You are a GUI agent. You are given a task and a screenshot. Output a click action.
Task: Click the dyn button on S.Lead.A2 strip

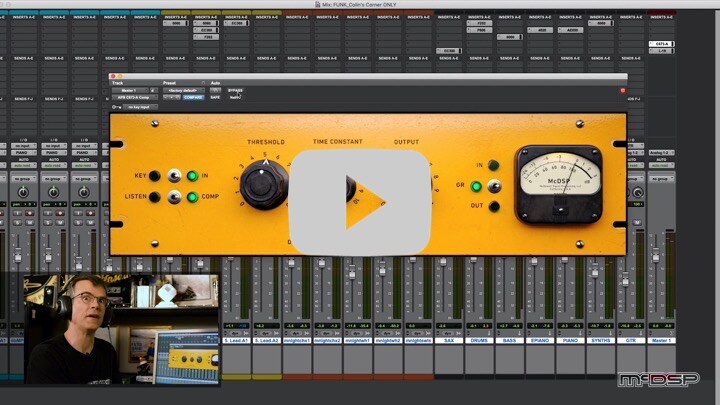(x=266, y=333)
